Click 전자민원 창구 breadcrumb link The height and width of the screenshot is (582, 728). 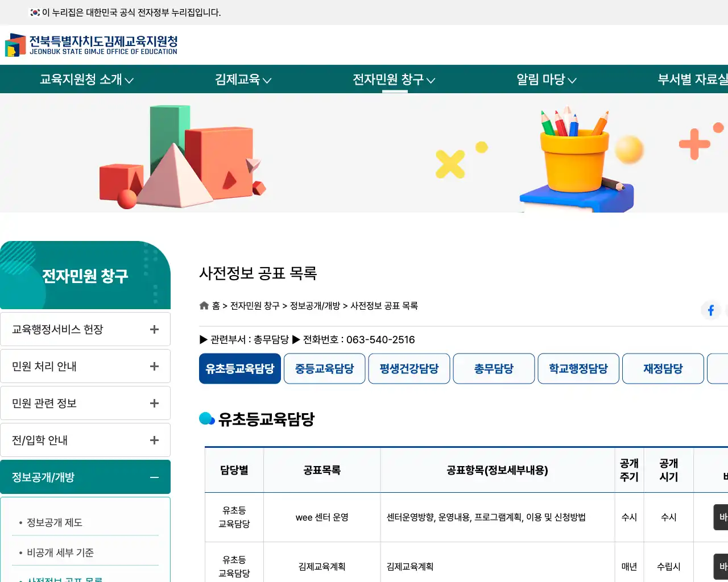point(255,306)
